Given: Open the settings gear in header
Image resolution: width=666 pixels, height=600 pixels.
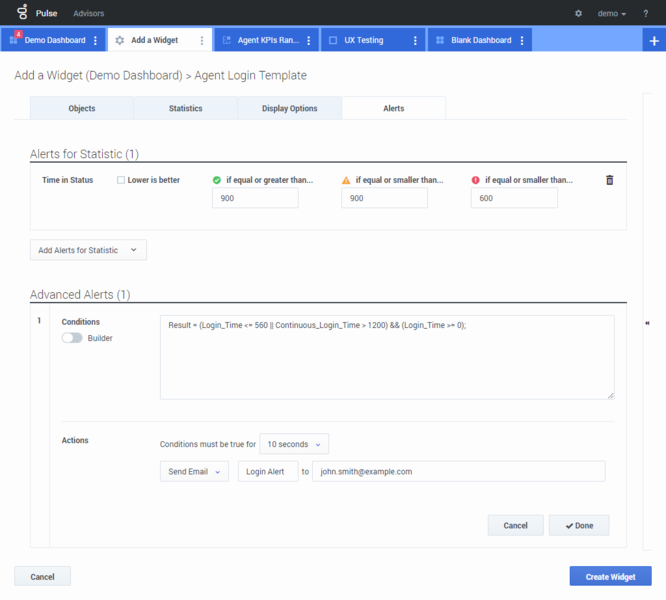Looking at the screenshot, I should (x=578, y=14).
